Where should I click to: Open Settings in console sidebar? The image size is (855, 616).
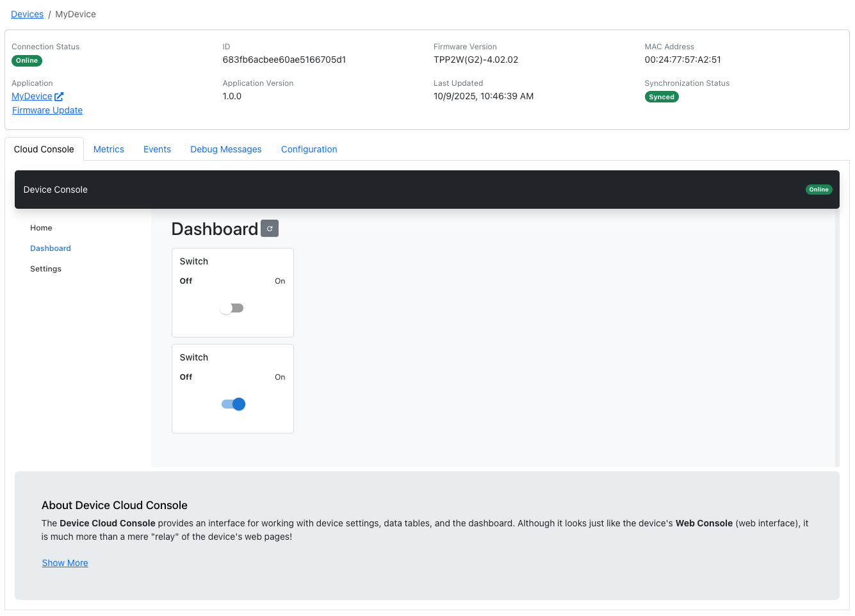coord(45,269)
